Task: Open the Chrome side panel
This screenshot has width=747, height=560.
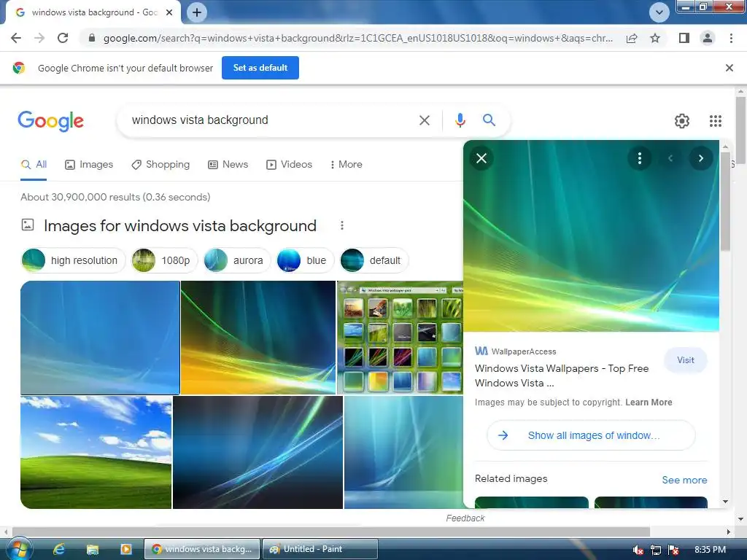Action: coord(684,38)
